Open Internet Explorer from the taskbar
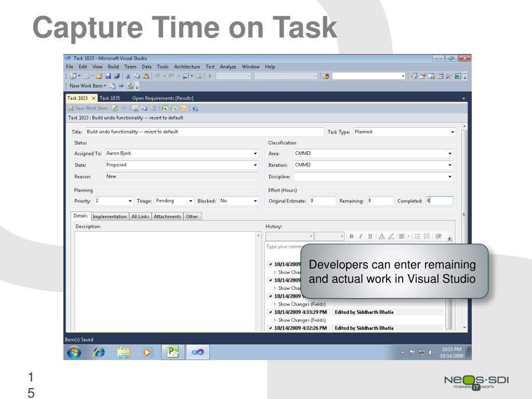The height and width of the screenshot is (399, 532). click(x=99, y=353)
